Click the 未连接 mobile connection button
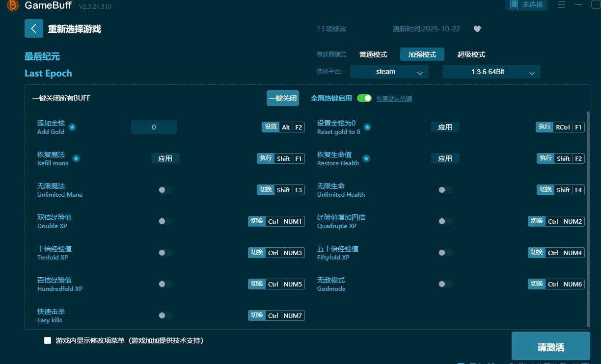The height and width of the screenshot is (364, 601). tap(526, 5)
